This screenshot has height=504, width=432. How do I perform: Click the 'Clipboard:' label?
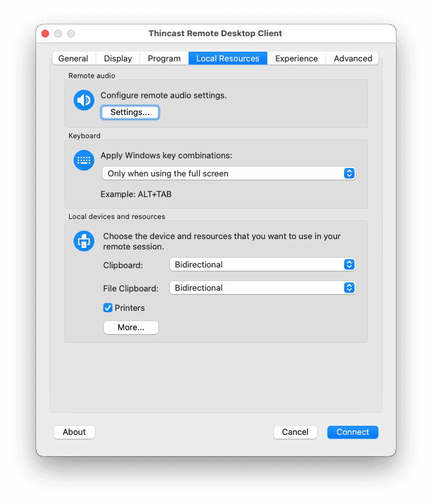pos(123,265)
